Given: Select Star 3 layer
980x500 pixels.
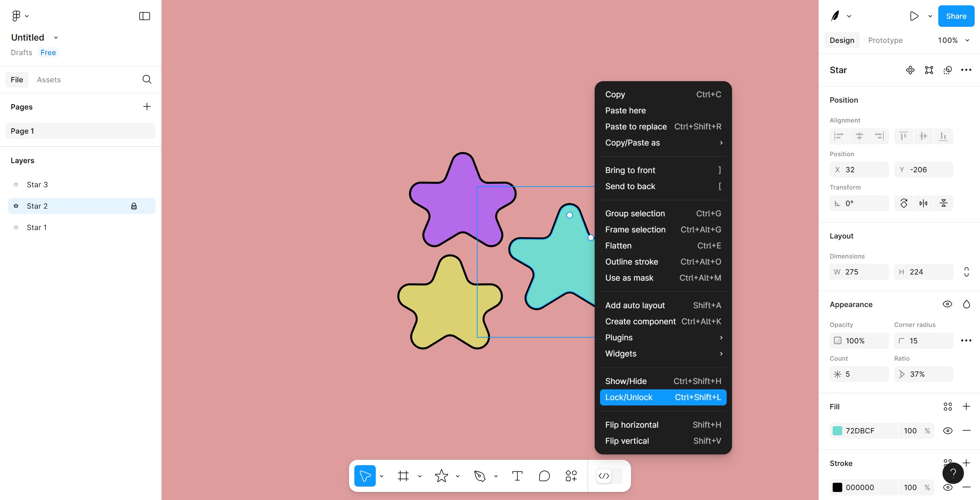Looking at the screenshot, I should [82, 185].
